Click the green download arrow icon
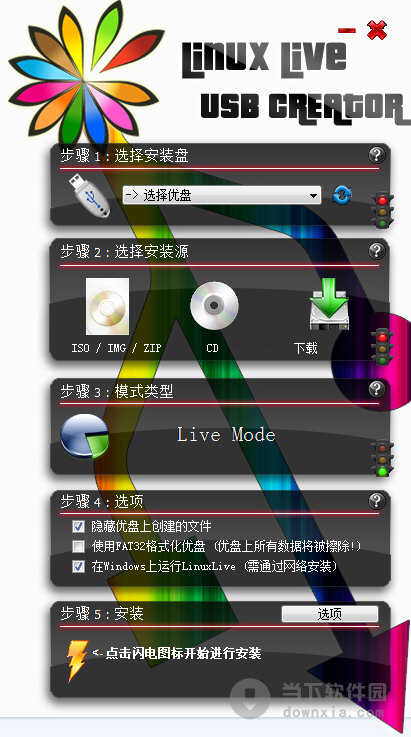411x737 pixels. click(x=329, y=304)
